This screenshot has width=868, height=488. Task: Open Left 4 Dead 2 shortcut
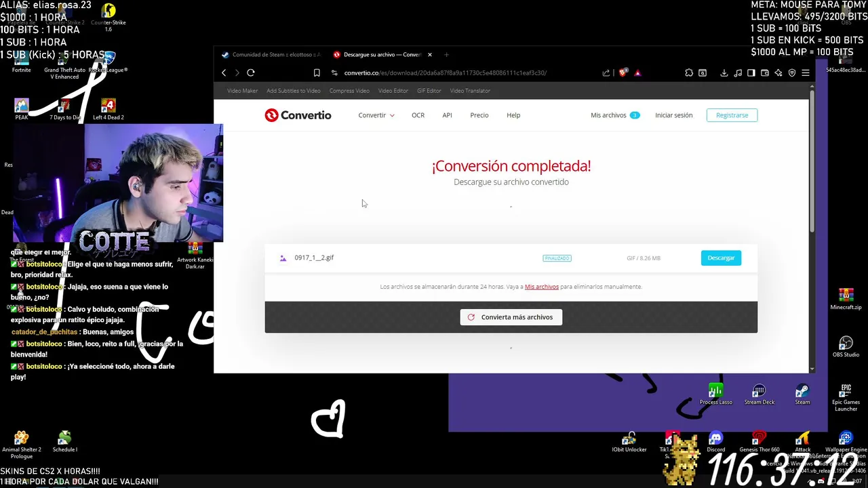(108, 110)
